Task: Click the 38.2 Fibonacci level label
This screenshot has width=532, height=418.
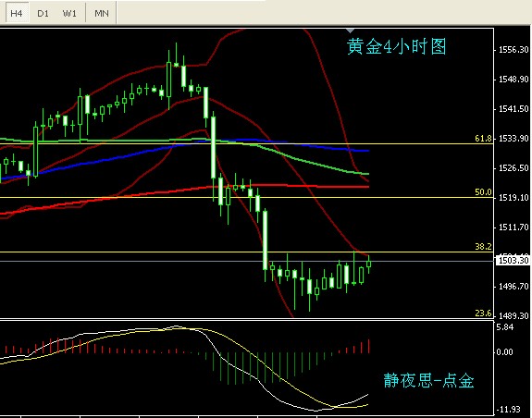Action: tap(483, 247)
